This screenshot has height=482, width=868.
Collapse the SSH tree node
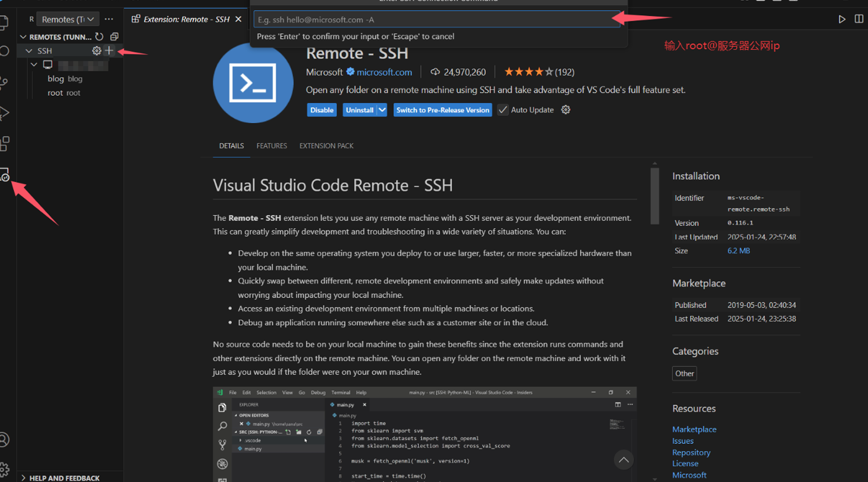point(29,50)
